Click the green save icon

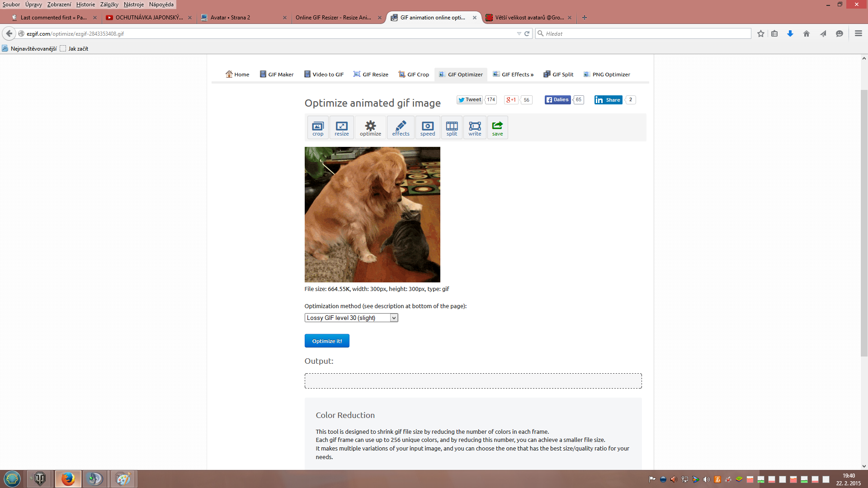pos(497,127)
